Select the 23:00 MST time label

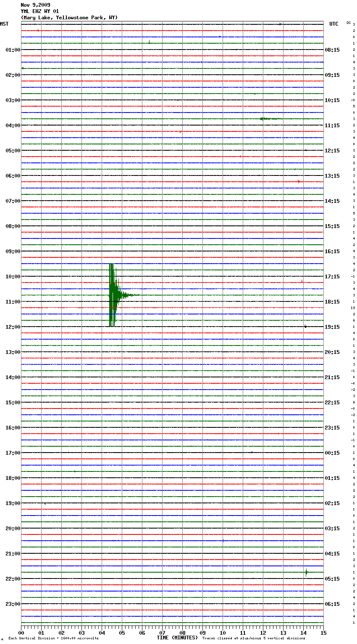coord(13,604)
